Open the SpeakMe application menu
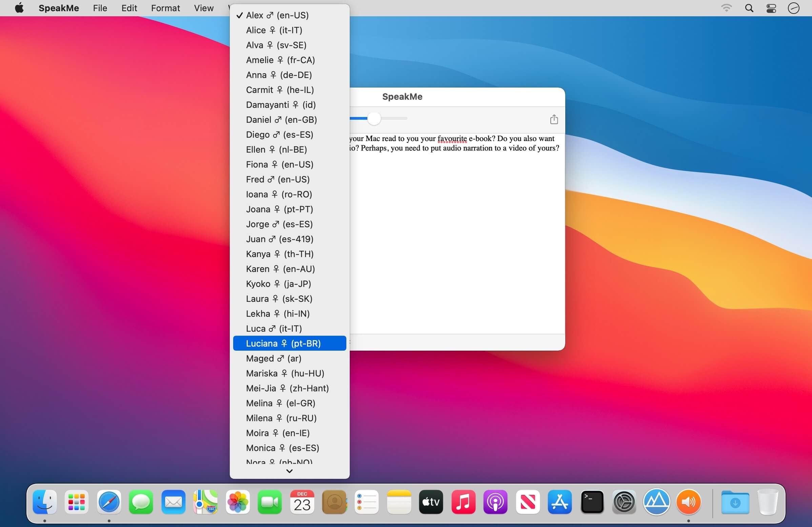The width and height of the screenshot is (812, 527). [59, 8]
